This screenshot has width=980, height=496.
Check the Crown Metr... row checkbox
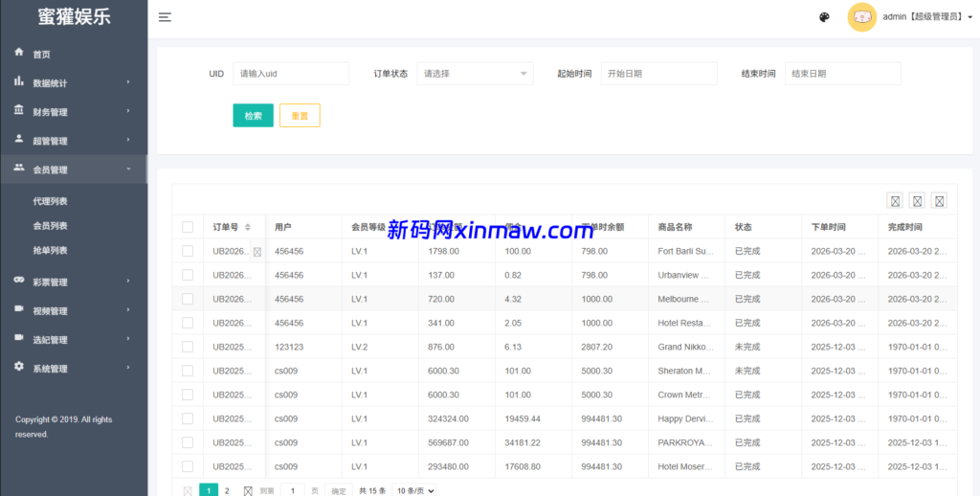coord(188,395)
